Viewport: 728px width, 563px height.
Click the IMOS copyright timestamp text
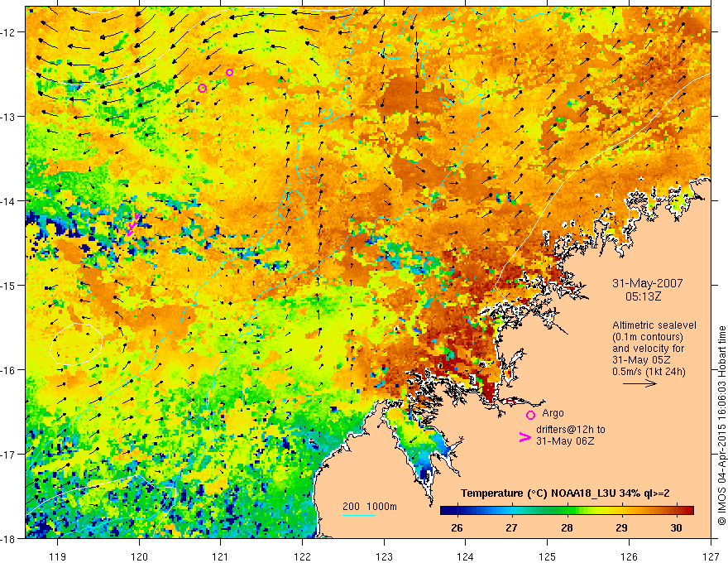tap(721, 425)
